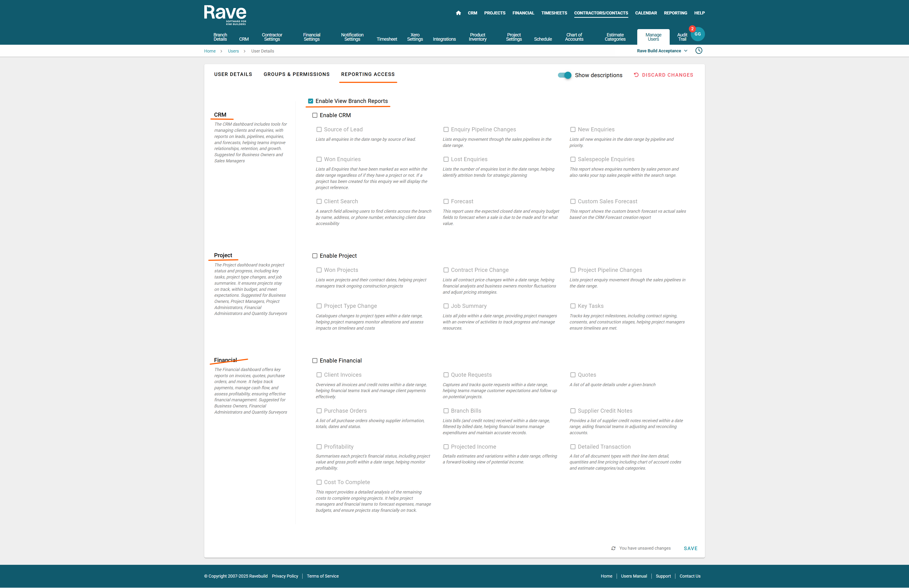Open the Contractors/Contacts top menu

(601, 13)
